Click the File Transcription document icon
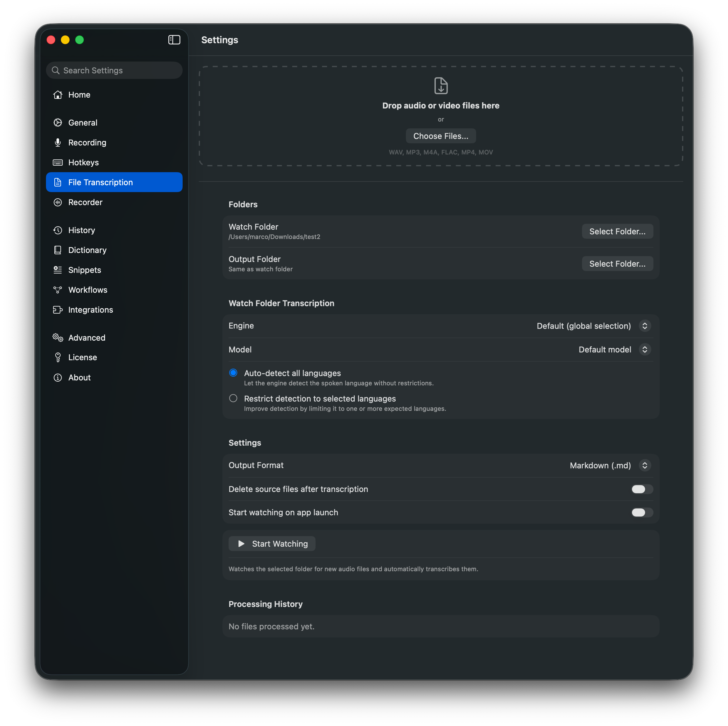 pyautogui.click(x=58, y=182)
